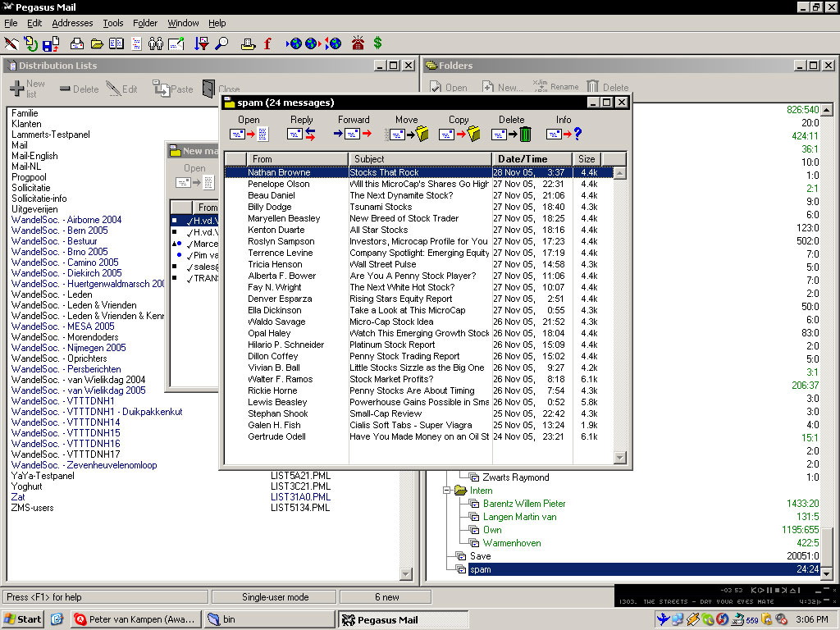This screenshot has height=630, width=840.
Task: Select message from Penelope Olson
Action: pyautogui.click(x=419, y=184)
